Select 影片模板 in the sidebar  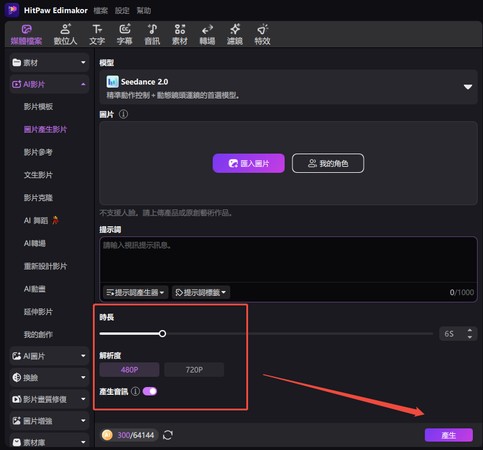[x=38, y=107]
